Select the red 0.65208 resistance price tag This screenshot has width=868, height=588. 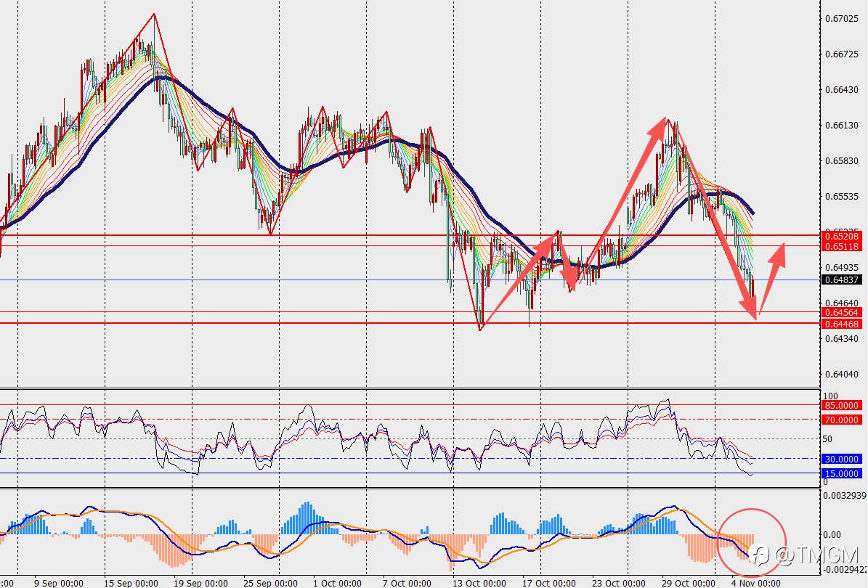click(842, 236)
